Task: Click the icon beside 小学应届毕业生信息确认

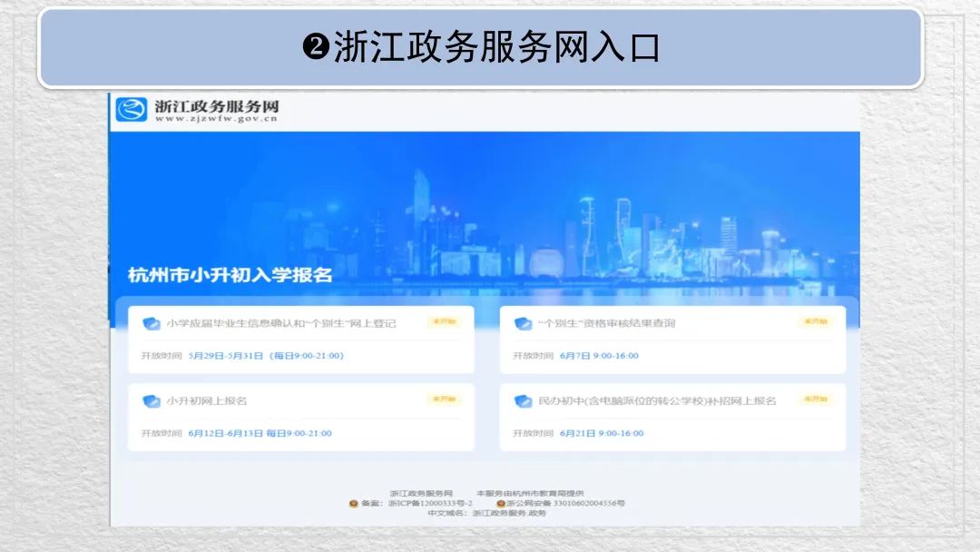Action: tap(152, 323)
